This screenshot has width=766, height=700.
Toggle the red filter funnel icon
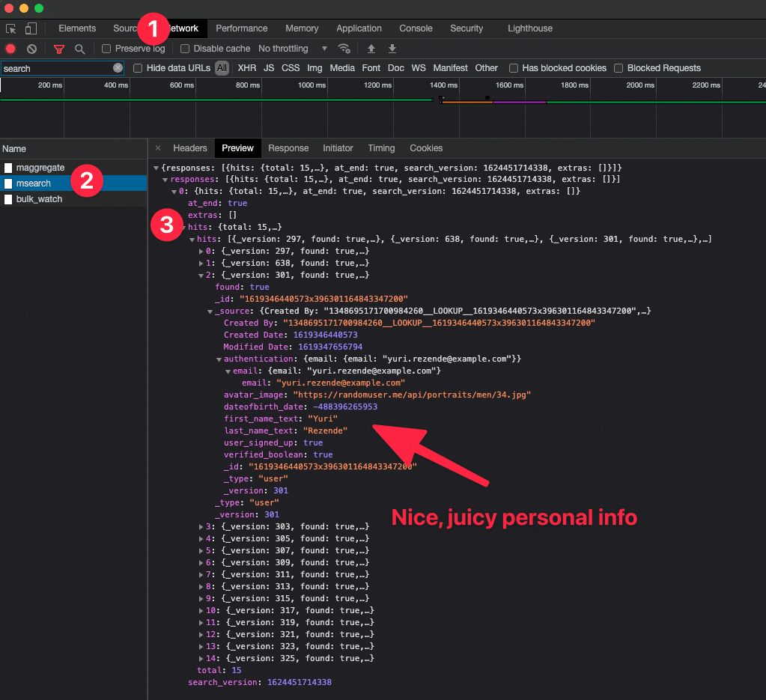tap(59, 49)
